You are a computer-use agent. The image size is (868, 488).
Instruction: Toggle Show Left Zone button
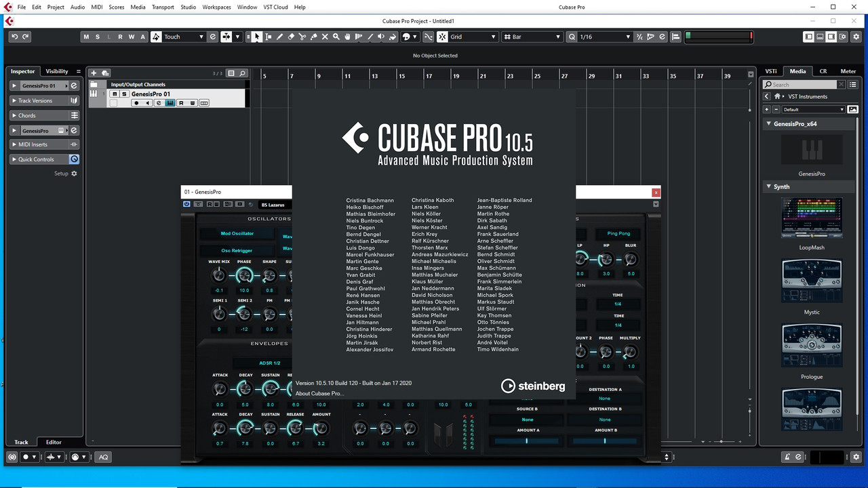(x=809, y=37)
